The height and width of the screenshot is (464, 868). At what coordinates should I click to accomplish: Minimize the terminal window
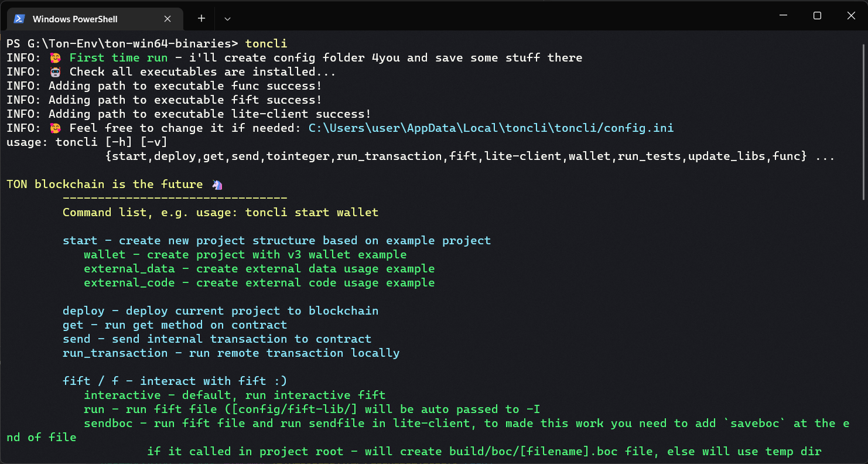pyautogui.click(x=782, y=16)
